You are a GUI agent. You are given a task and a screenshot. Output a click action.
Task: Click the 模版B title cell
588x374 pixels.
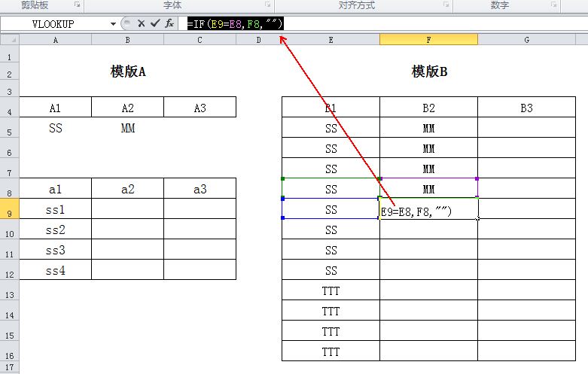pos(429,71)
